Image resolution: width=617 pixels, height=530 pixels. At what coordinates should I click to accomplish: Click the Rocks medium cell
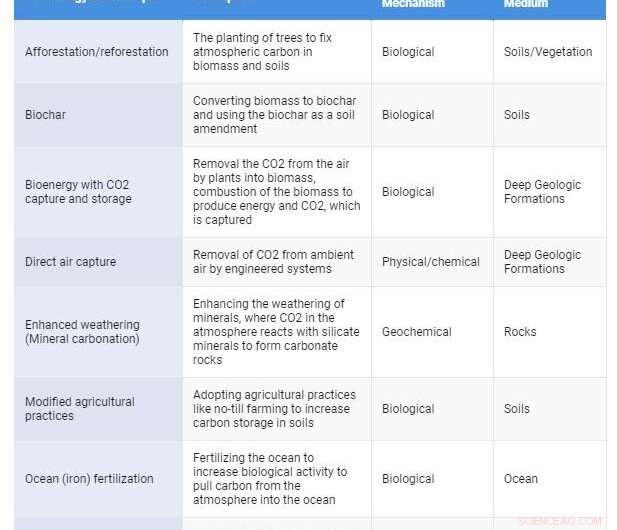coord(520,332)
